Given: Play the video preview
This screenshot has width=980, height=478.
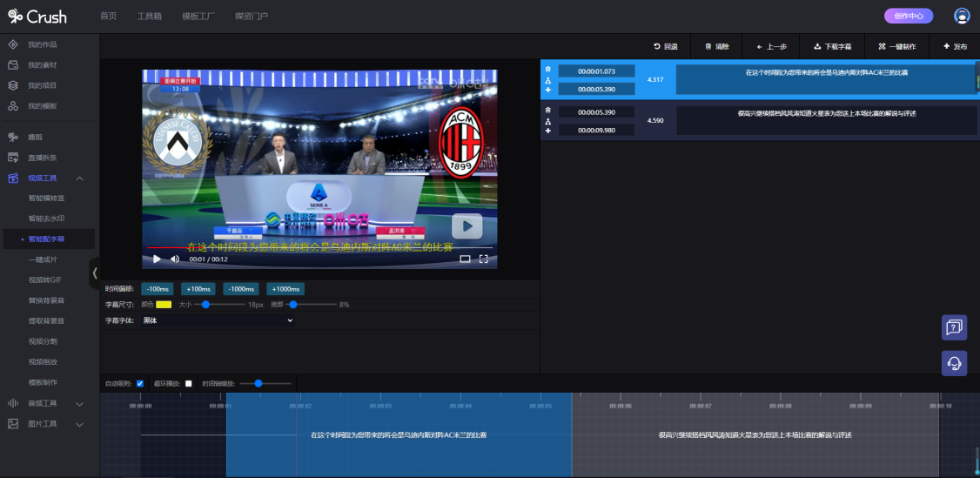Looking at the screenshot, I should point(157,259).
